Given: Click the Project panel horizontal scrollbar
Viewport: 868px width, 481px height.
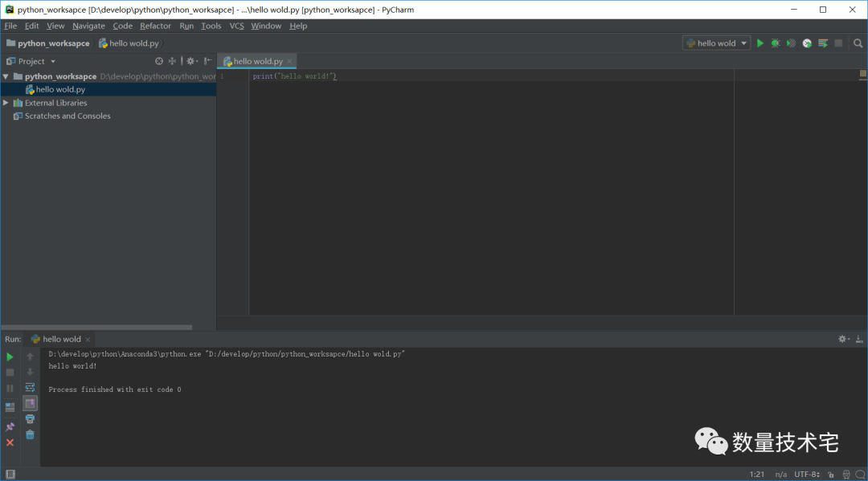Looking at the screenshot, I should tap(96, 327).
